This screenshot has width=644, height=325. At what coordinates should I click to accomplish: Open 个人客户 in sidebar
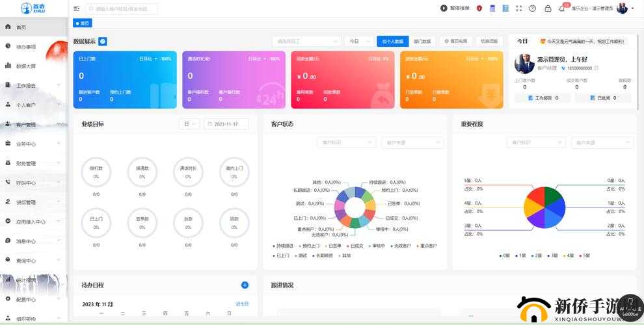(33, 105)
